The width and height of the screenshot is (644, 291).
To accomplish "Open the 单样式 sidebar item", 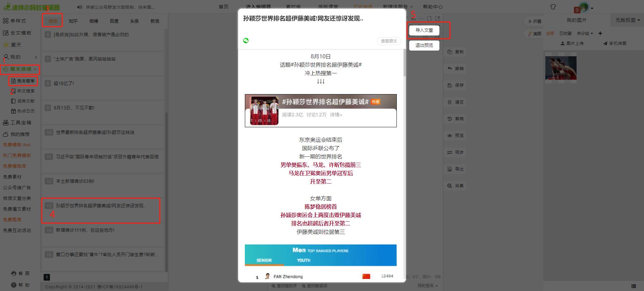I will pos(14,21).
